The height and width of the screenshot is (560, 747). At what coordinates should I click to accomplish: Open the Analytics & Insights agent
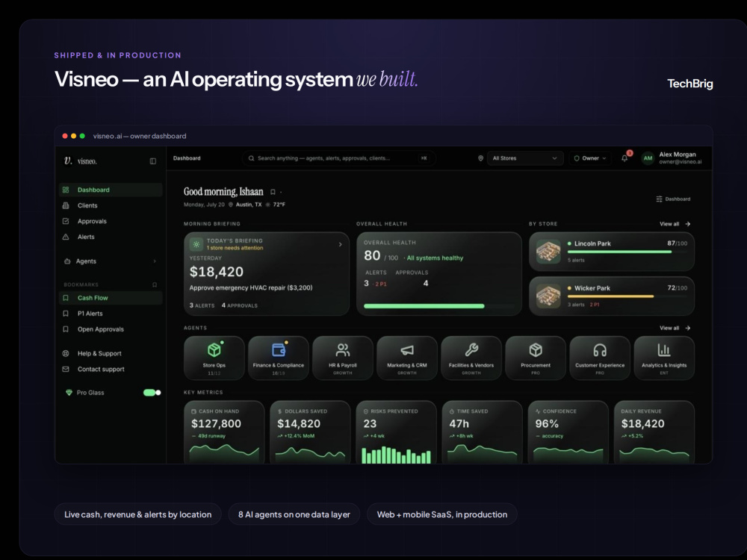point(664,358)
